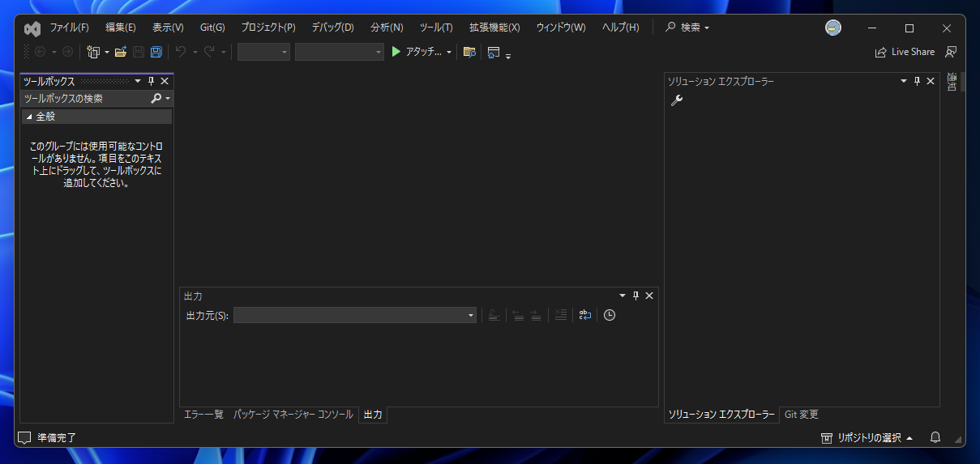Open the ツール(T) menu
This screenshot has height=464, width=980.
click(436, 28)
